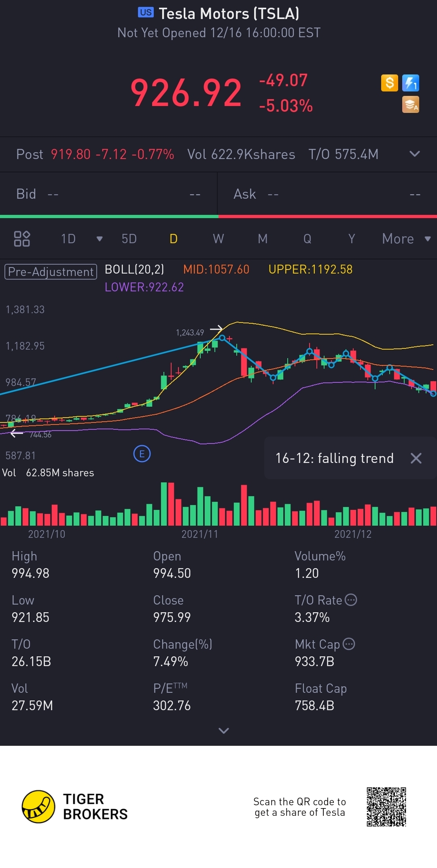Toggle the Pre-Adjustment price setting
This screenshot has width=437, height=868.
(51, 272)
